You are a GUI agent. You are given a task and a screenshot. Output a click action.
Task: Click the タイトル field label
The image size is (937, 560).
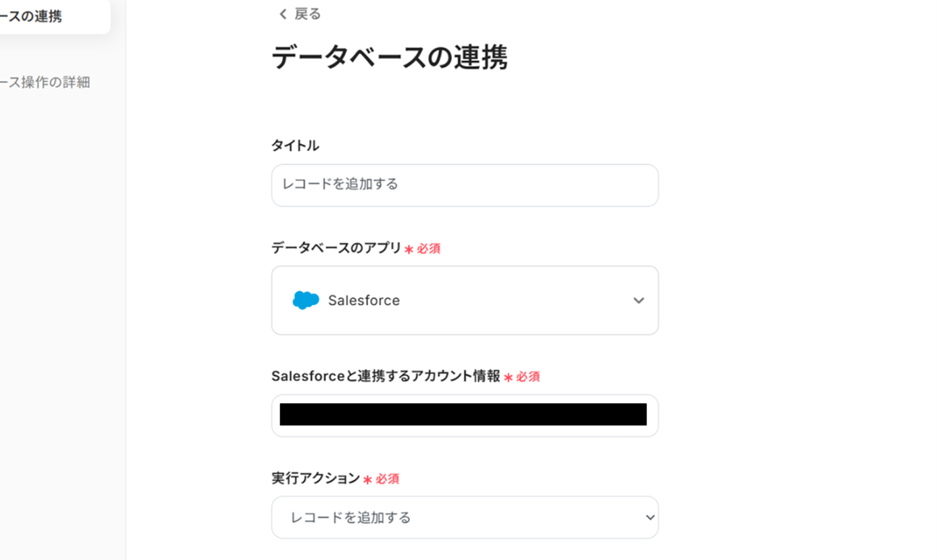click(x=295, y=145)
